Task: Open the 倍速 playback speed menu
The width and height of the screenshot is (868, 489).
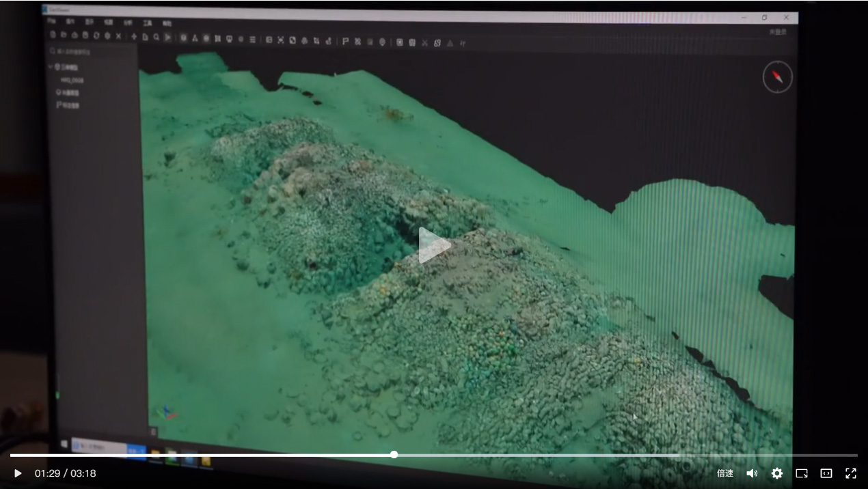Action: click(x=725, y=473)
